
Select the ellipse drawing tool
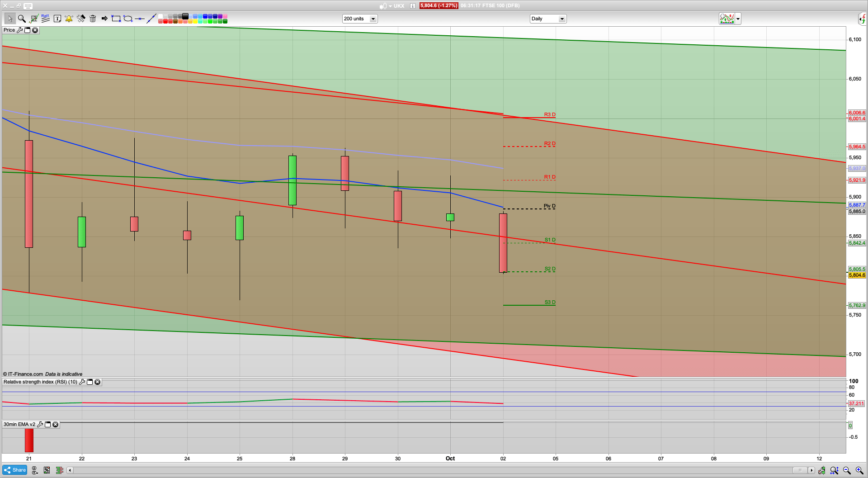pyautogui.click(x=128, y=19)
